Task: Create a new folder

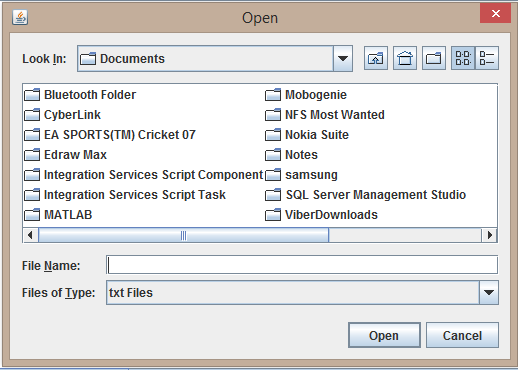Action: (x=434, y=58)
